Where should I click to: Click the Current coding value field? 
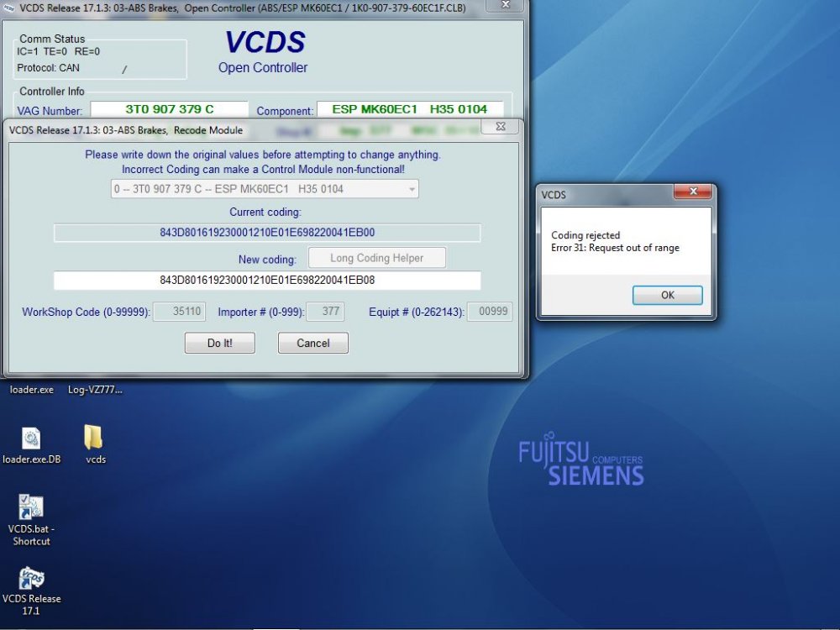click(267, 233)
